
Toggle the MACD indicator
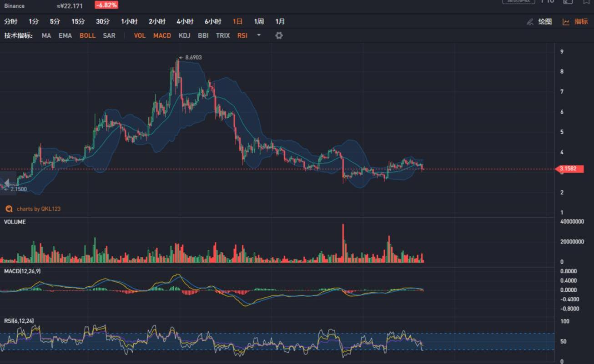(x=162, y=35)
